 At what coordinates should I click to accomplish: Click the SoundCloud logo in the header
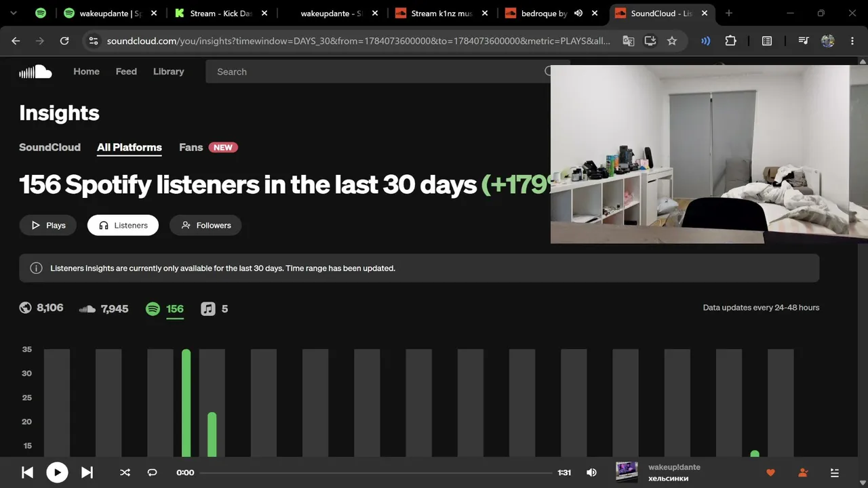click(x=35, y=72)
